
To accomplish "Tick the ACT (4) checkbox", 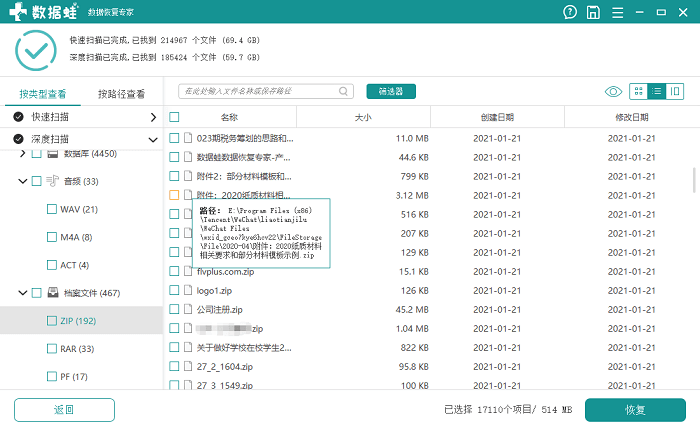I will 52,265.
